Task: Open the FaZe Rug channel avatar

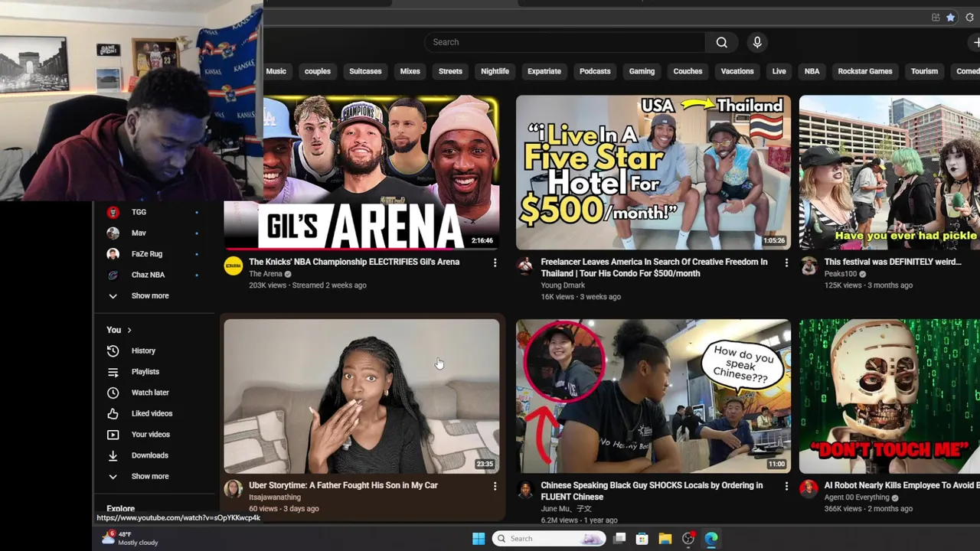Action: [113, 253]
